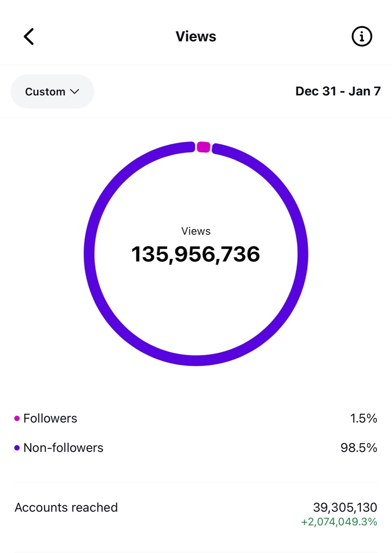This screenshot has height=553, width=392.
Task: Switch to the Views screen title
Action: 196,36
